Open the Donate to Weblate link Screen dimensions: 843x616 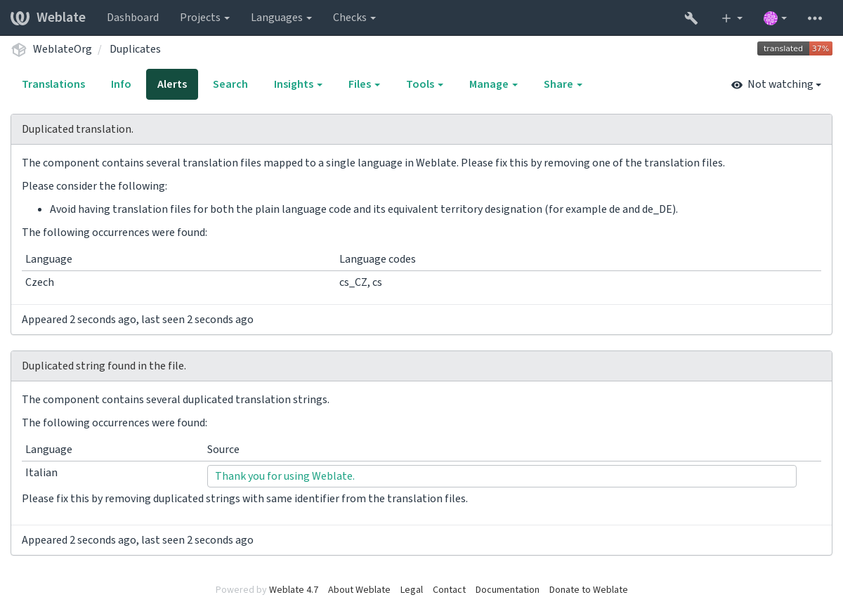[x=589, y=590]
